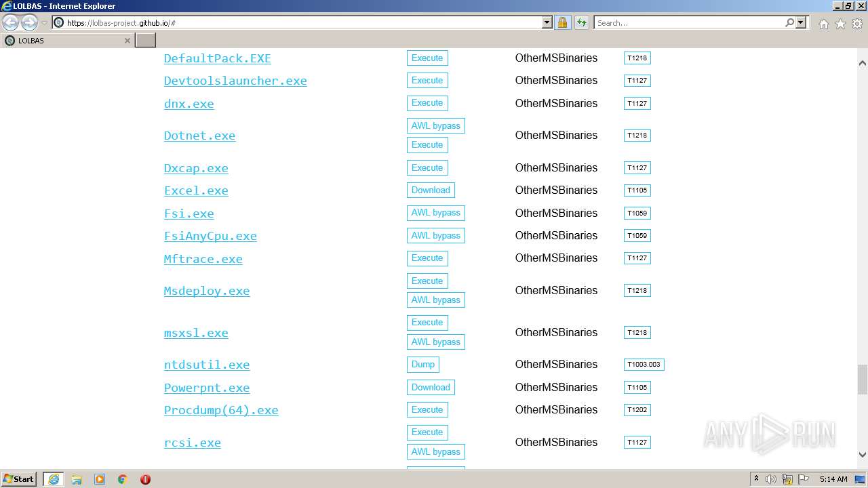This screenshot has height=488, width=868.
Task: Refresh the page with the green arrows icon
Action: tap(581, 22)
